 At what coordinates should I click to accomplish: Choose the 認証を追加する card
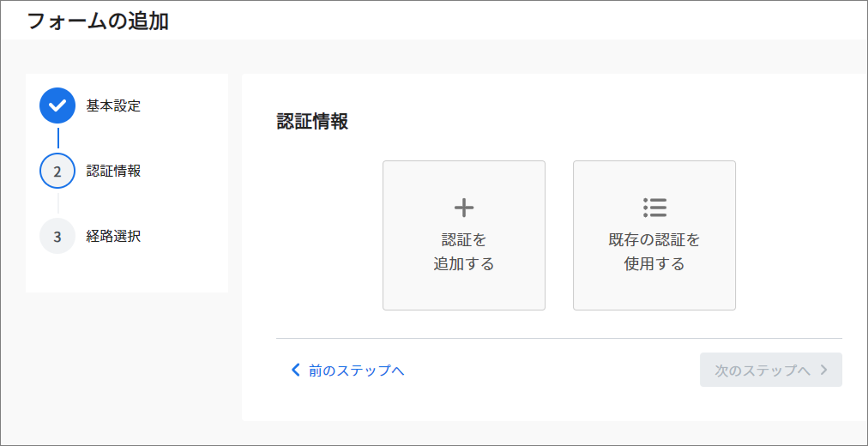(x=464, y=236)
